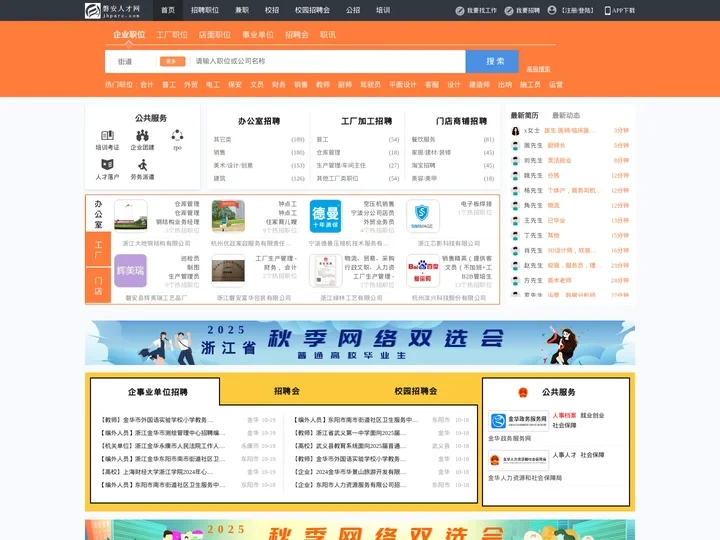Click the 磐安人才网 site logo
Screen dimensions: 720x540
point(112,10)
